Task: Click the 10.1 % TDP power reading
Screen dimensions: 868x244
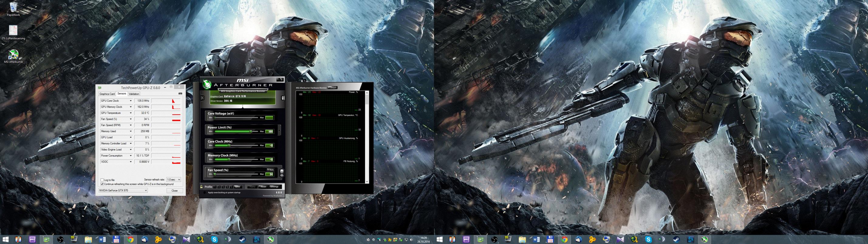Action: (143, 155)
